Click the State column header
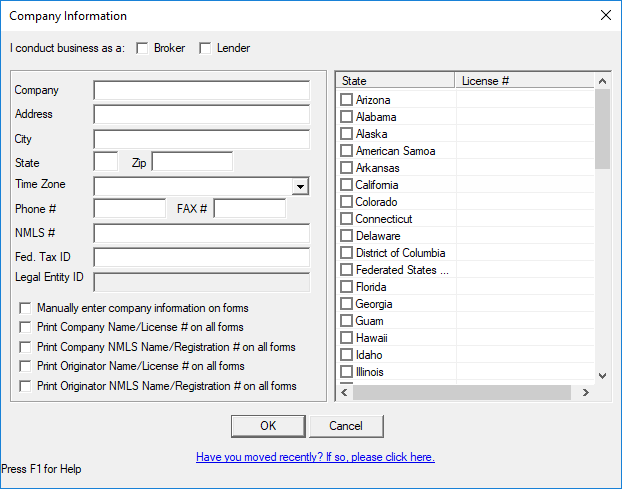Screen dimensions: 622x489 [x=395, y=81]
